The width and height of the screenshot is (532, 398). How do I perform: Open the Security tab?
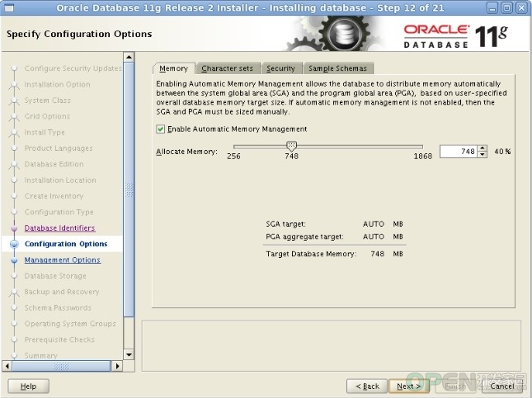click(280, 68)
